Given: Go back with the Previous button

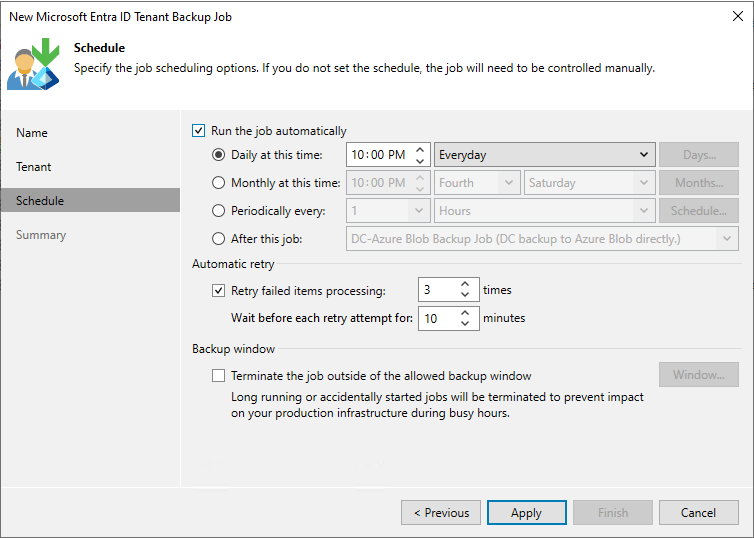Looking at the screenshot, I should [441, 513].
